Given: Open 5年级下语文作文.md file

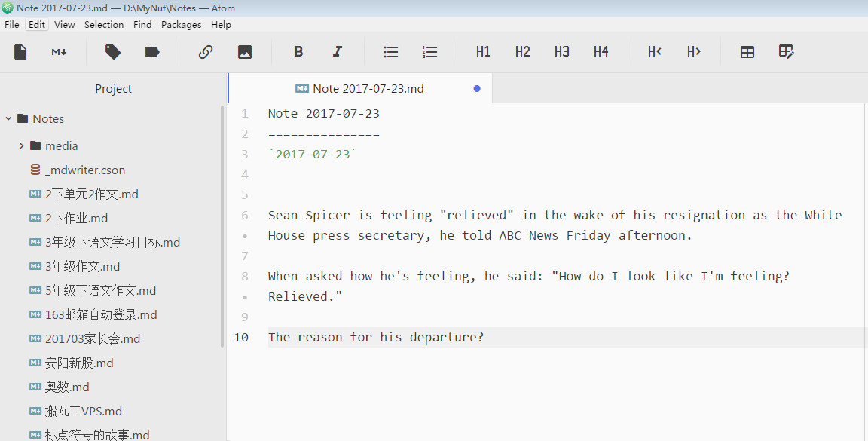Looking at the screenshot, I should 100,290.
